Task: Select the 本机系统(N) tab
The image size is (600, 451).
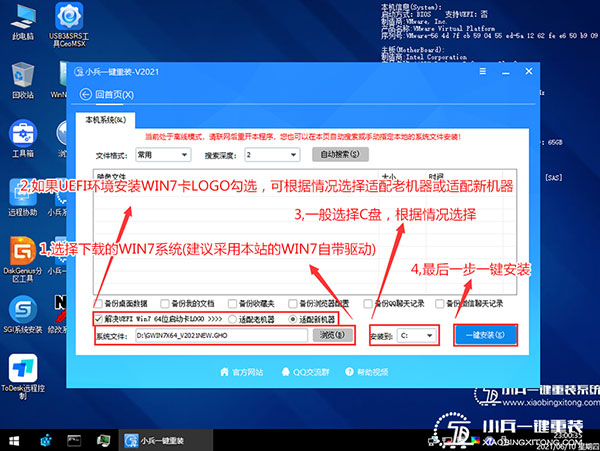Action: coord(105,120)
